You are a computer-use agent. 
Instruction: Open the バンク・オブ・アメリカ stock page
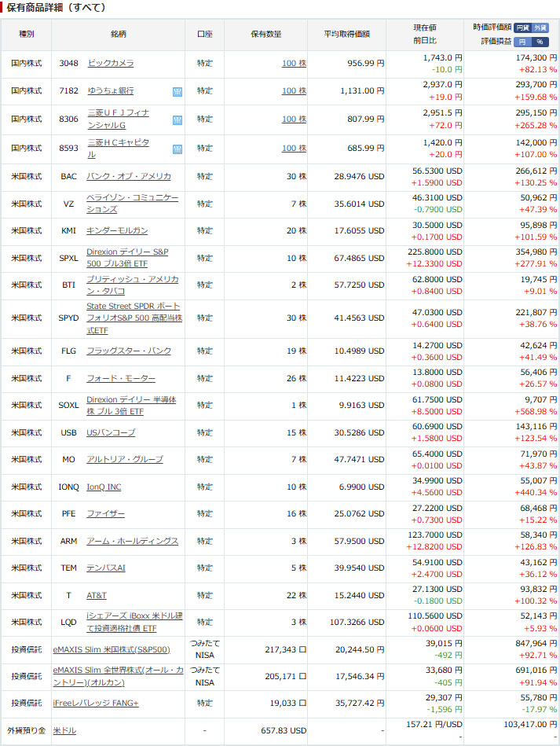pyautogui.click(x=128, y=176)
